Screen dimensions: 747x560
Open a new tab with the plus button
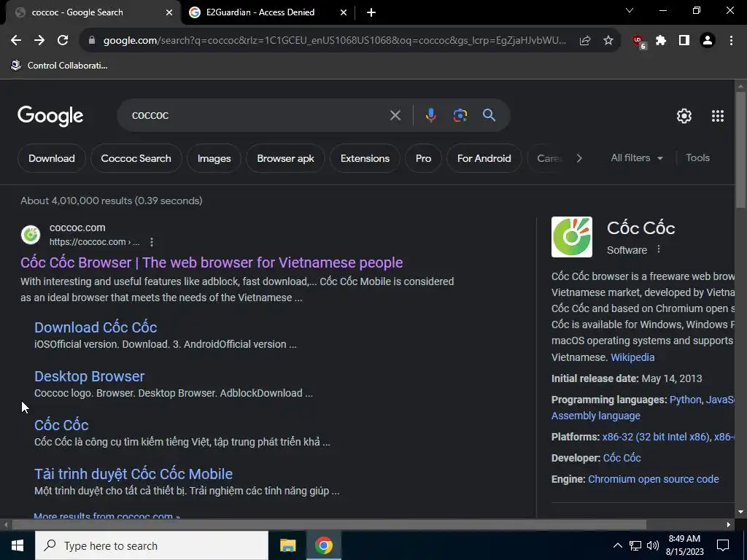(371, 12)
